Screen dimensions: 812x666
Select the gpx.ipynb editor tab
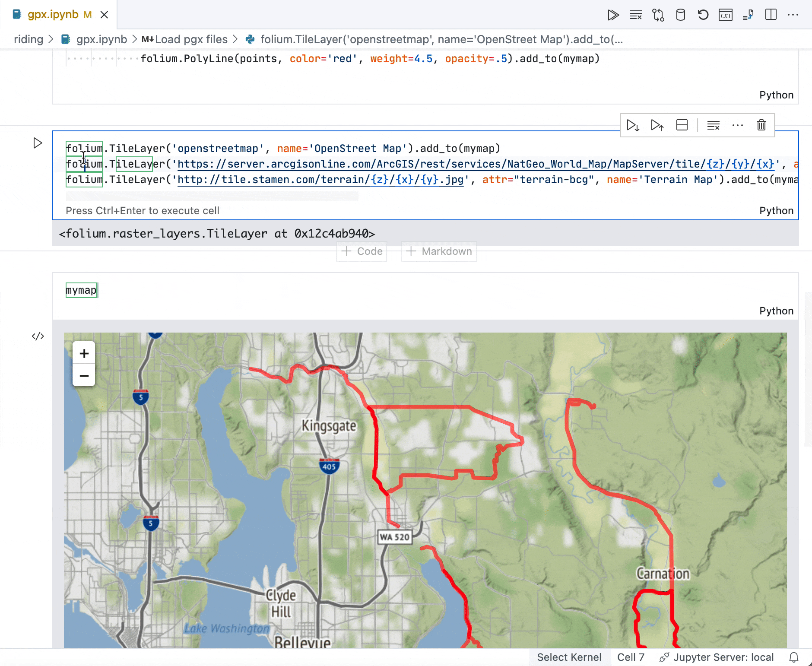pos(53,15)
